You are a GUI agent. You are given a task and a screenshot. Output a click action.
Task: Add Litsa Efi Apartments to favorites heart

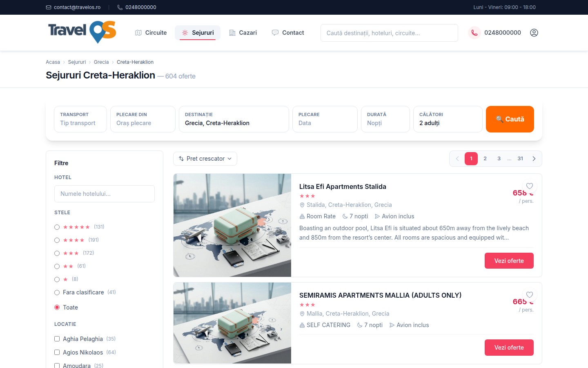(530, 186)
